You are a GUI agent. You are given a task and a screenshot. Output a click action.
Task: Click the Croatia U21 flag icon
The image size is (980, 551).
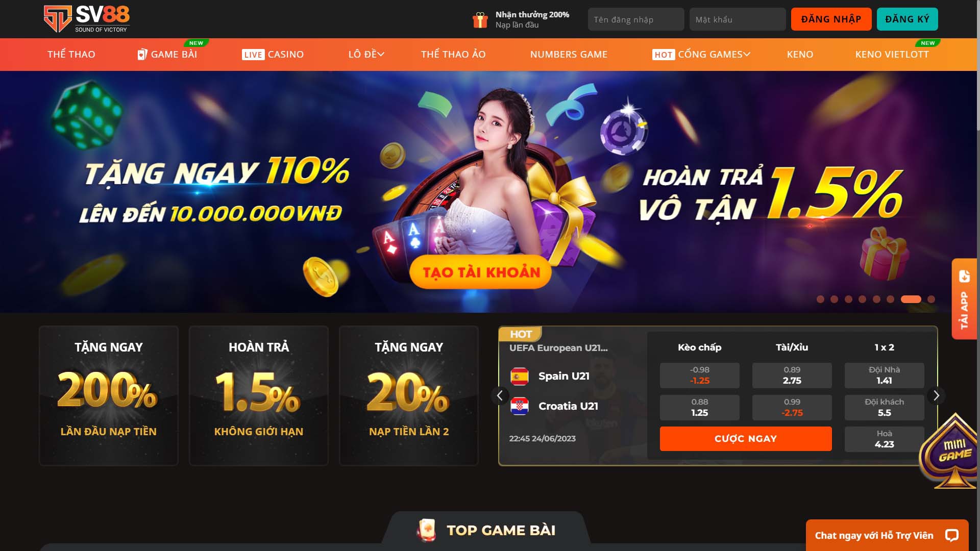coord(520,406)
